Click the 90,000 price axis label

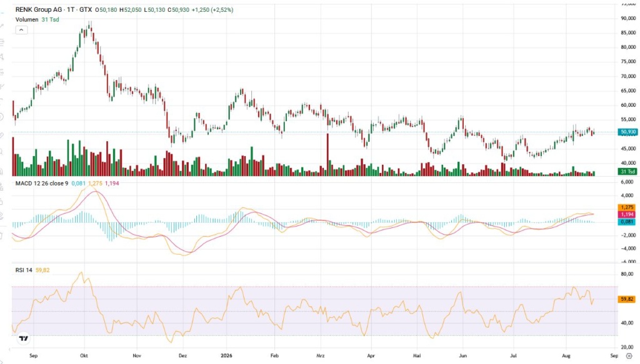pos(627,18)
